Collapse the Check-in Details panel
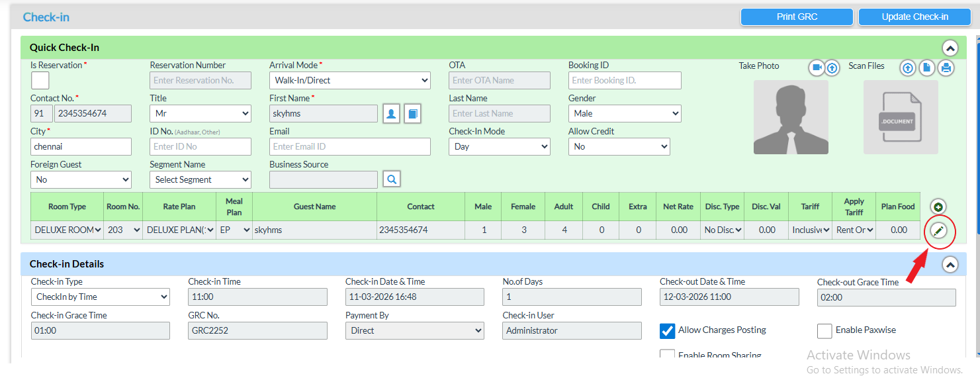980x378 pixels. 950,265
